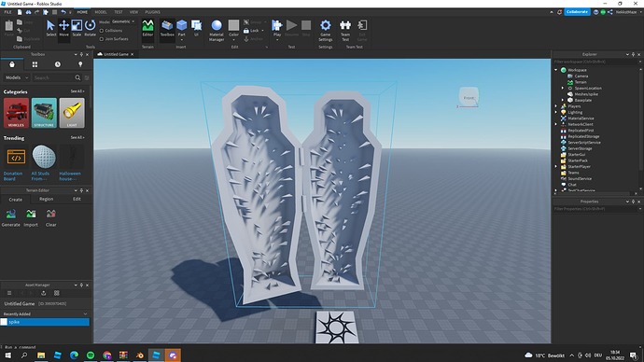Enable the Collisions checkbox
Image resolution: width=644 pixels, height=362 pixels.
[x=102, y=31]
